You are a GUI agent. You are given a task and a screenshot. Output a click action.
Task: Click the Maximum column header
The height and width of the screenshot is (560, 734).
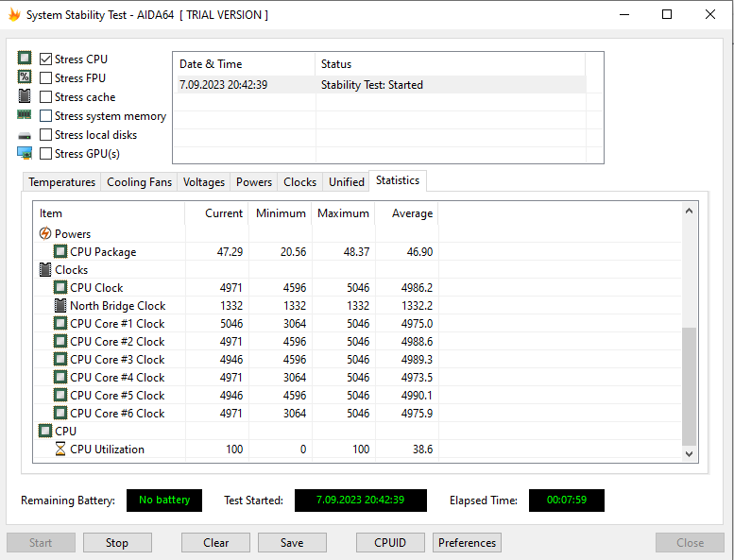(x=343, y=213)
